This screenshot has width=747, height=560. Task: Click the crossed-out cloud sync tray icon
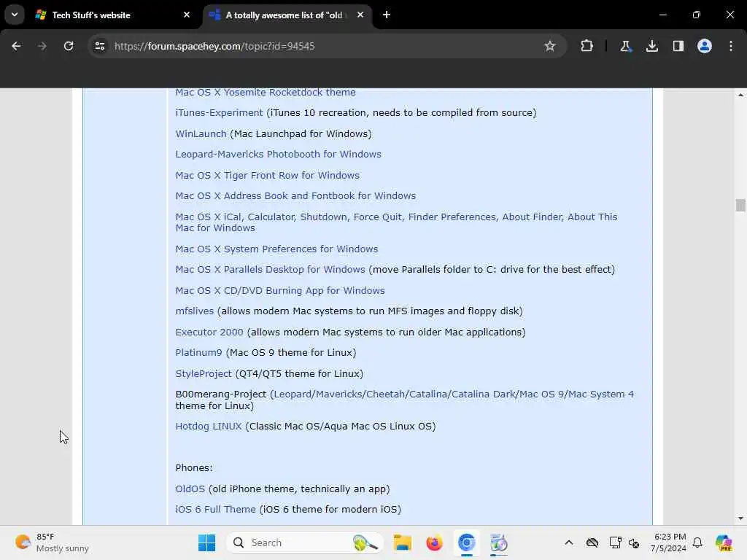[x=592, y=542]
